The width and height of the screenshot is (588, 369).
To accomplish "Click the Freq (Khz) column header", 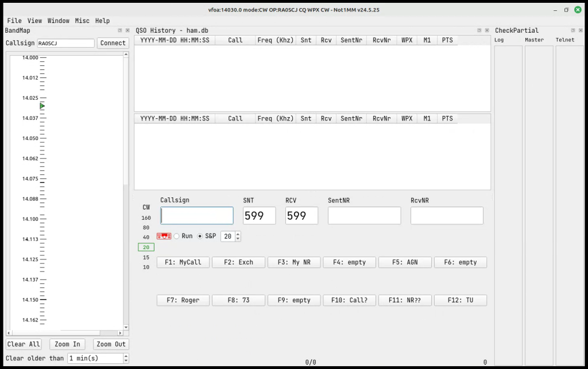I will click(x=275, y=40).
